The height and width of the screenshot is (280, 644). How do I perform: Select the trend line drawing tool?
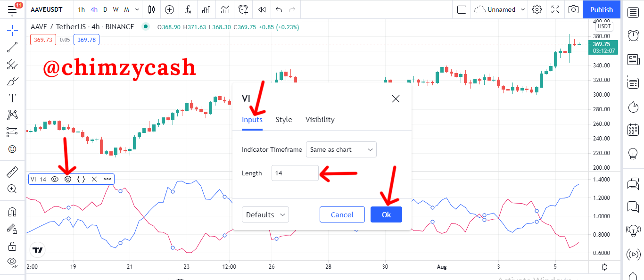pos(12,47)
